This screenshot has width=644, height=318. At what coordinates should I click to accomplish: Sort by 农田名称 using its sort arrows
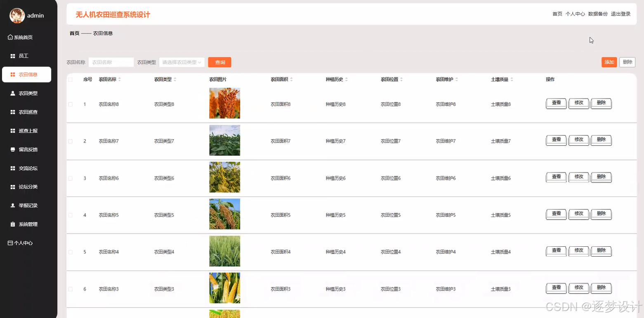tap(120, 79)
